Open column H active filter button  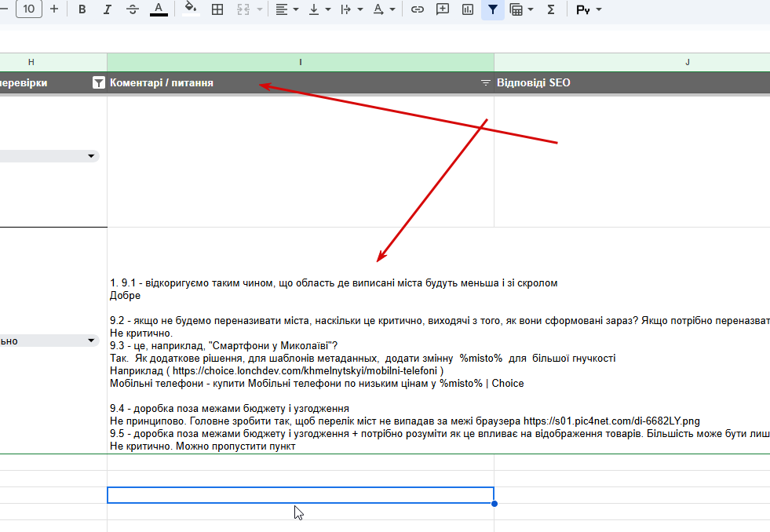click(x=99, y=82)
